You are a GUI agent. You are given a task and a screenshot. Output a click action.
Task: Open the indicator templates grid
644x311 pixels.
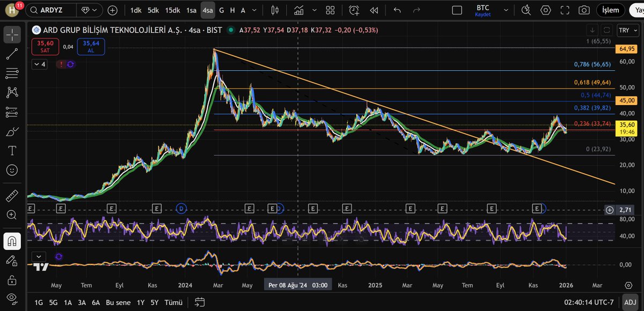pos(330,10)
